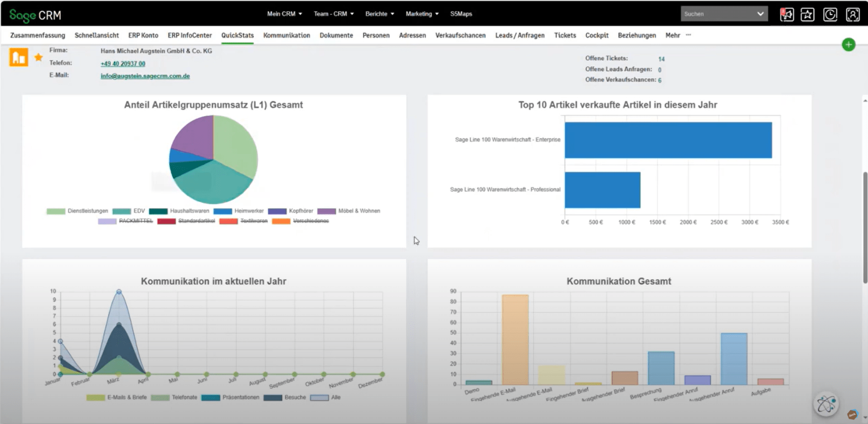Click the info@augstein.sagecrm.com.de email link
868x424 pixels.
coord(145,76)
